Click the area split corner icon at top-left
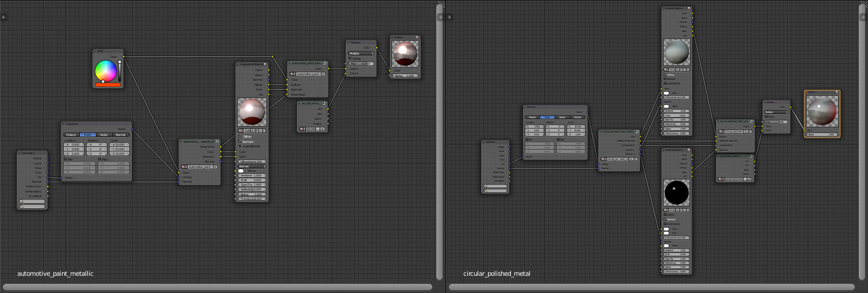Image resolution: width=868 pixels, height=293 pixels. 3,17
